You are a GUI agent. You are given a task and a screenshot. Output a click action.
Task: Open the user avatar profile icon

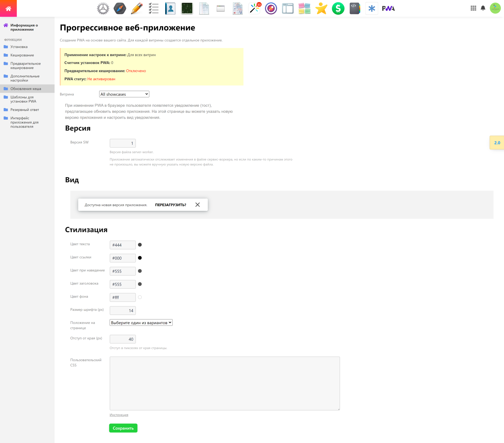point(495,8)
